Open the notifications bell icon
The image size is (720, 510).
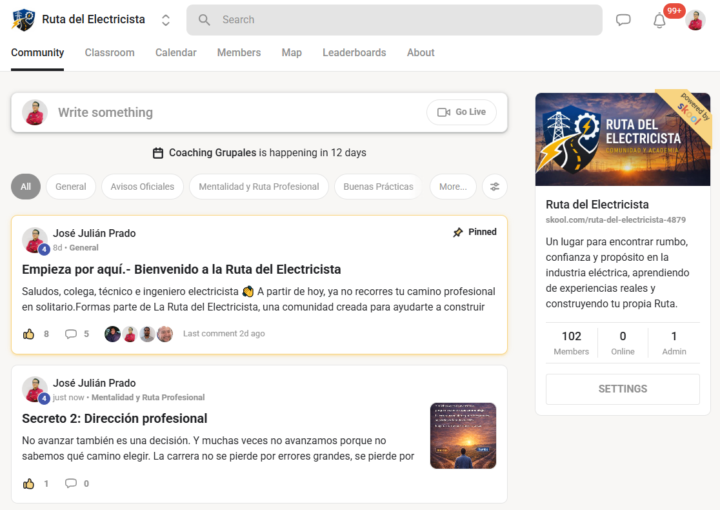tap(659, 21)
